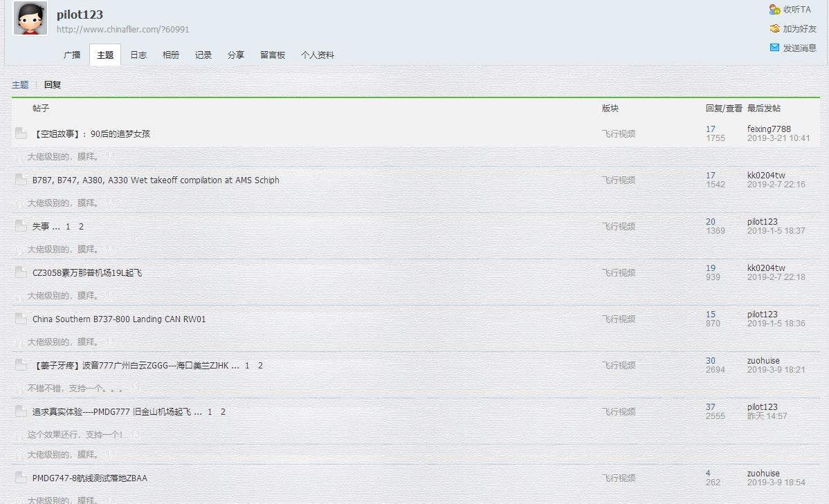This screenshot has height=504, width=829.
Task: Click the folder icon beside the 空姐故事 thread
Action: (x=21, y=133)
